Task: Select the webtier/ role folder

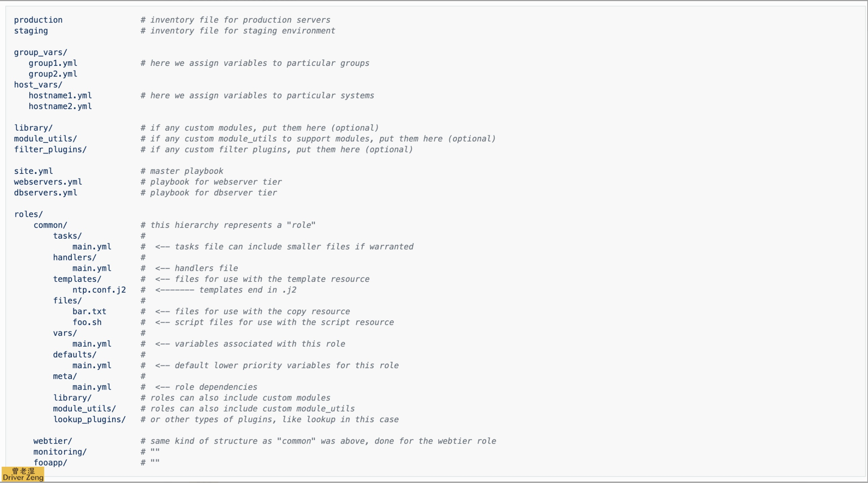Action: (x=53, y=441)
